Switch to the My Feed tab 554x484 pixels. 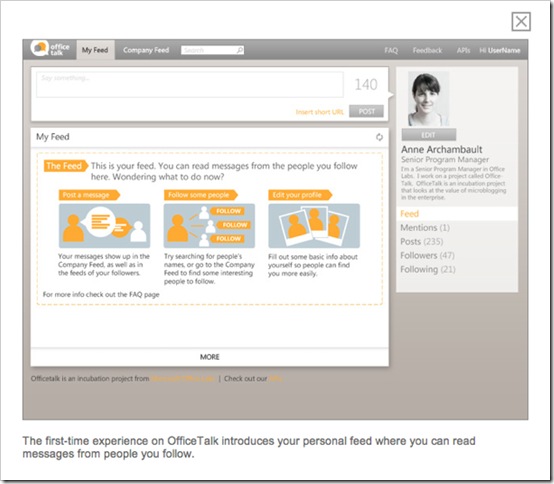click(x=95, y=50)
